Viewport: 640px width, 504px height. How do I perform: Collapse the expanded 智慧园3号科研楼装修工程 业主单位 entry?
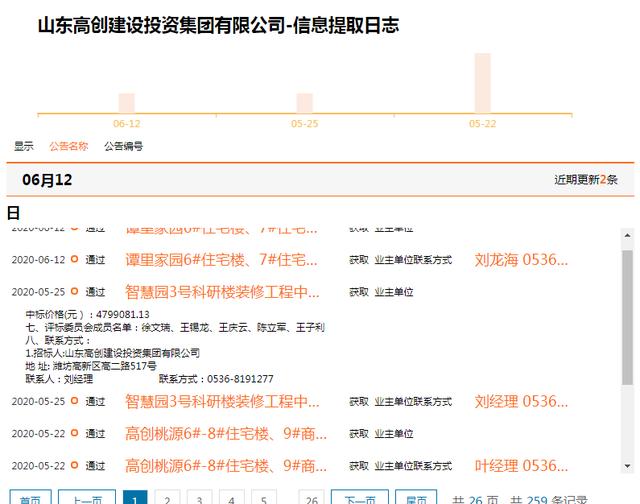click(222, 292)
